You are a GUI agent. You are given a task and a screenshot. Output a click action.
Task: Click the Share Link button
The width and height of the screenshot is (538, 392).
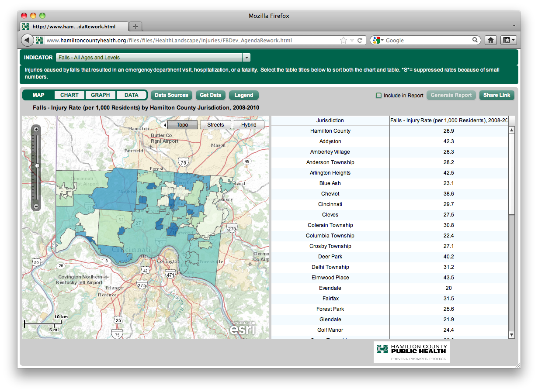click(497, 95)
